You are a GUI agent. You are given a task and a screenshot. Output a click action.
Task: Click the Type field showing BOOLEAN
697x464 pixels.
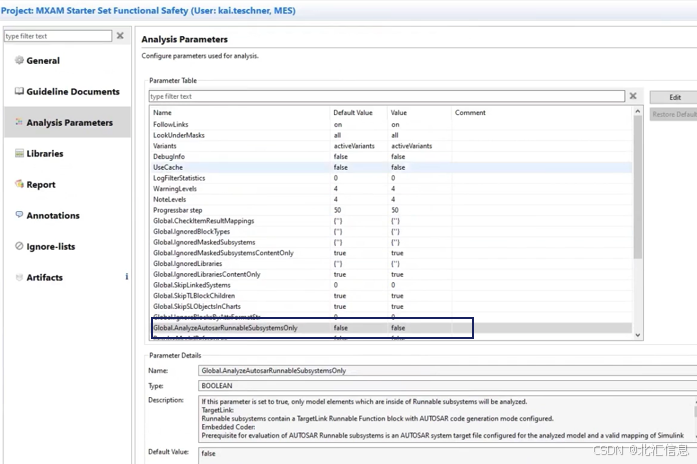point(447,386)
